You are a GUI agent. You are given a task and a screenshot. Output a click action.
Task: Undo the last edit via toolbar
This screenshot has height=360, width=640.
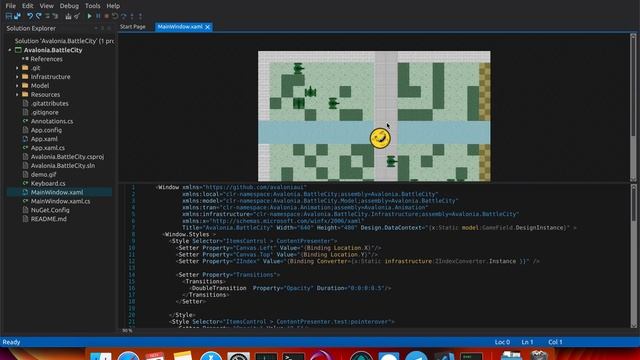pos(30,16)
